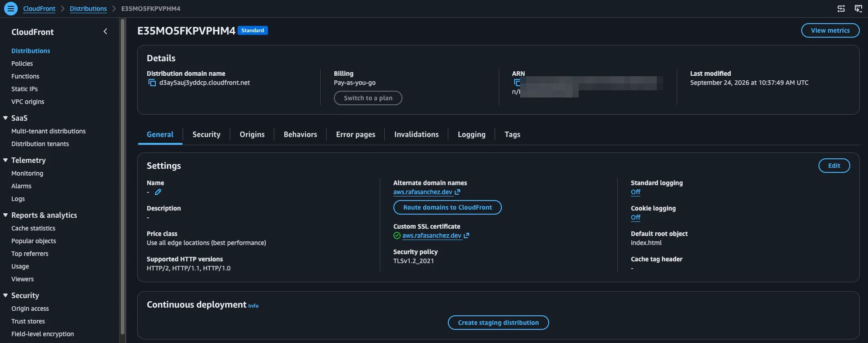868x343 pixels.
Task: Click the sidebar vertical scrollbar
Action: point(122,177)
